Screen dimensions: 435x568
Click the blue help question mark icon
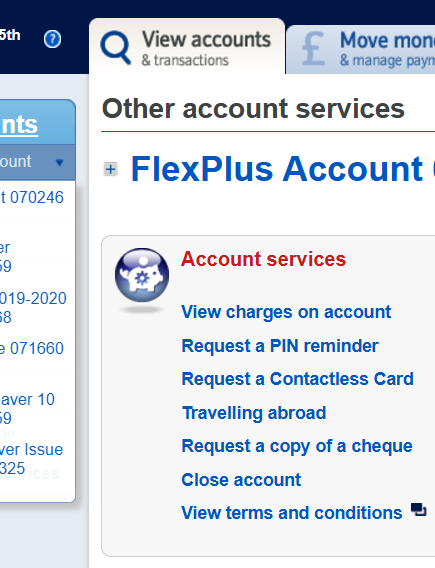[x=53, y=39]
